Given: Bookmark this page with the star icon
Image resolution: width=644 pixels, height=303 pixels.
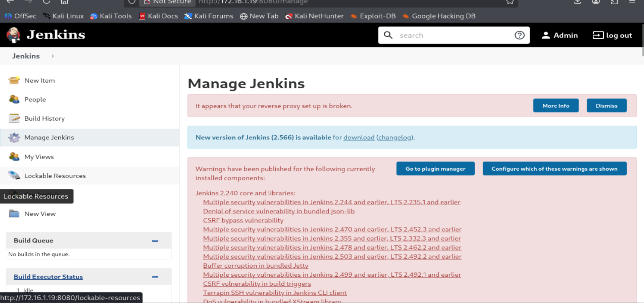Looking at the screenshot, I should tap(510, 2).
